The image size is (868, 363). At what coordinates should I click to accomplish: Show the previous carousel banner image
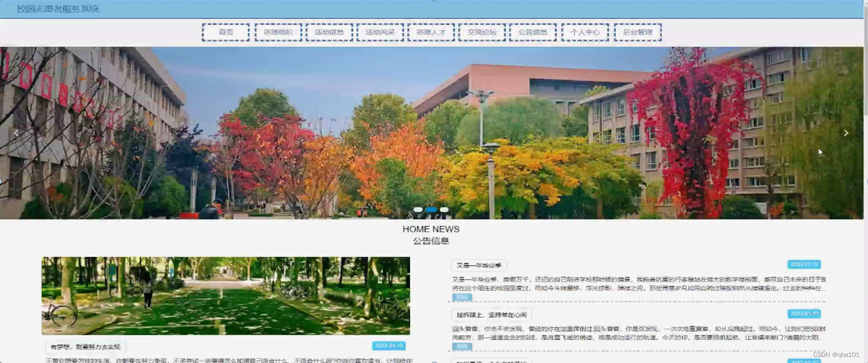click(x=16, y=133)
